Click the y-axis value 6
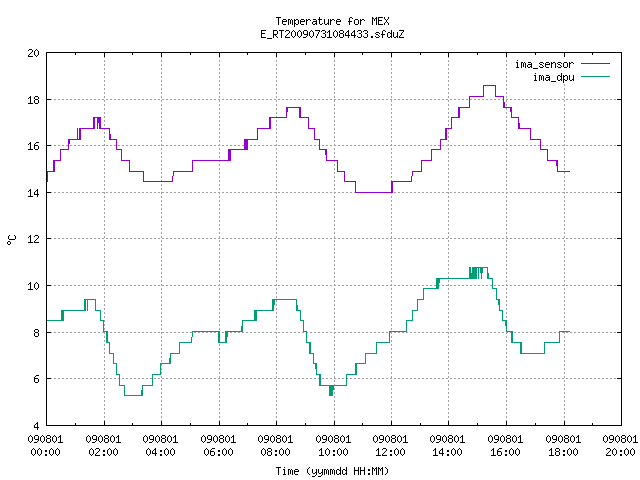 coord(36,379)
